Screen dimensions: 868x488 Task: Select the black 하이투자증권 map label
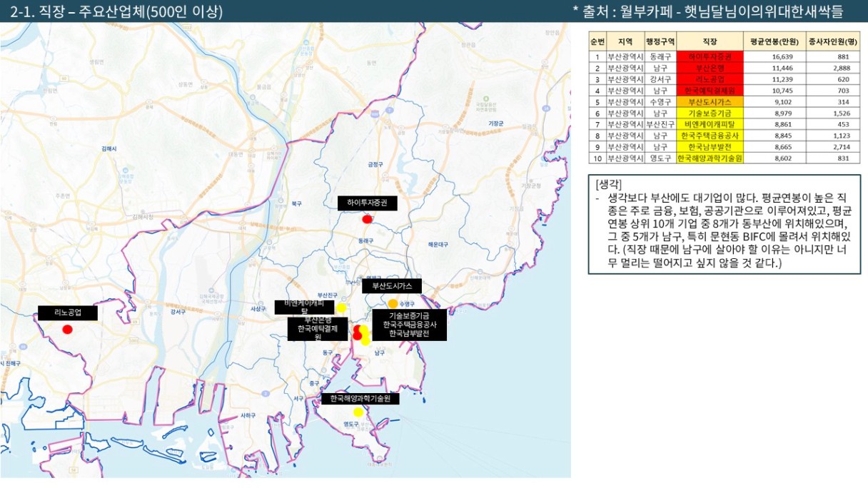367,203
